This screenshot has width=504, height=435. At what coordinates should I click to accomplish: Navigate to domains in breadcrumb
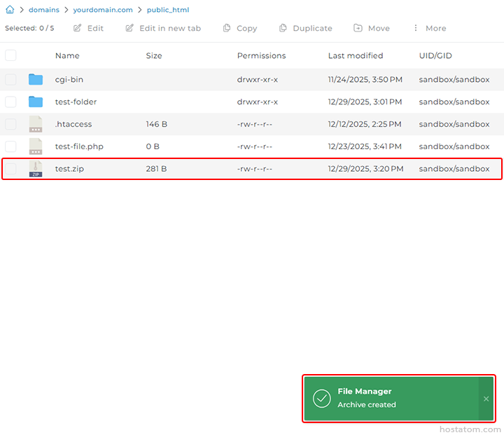pyautogui.click(x=43, y=10)
